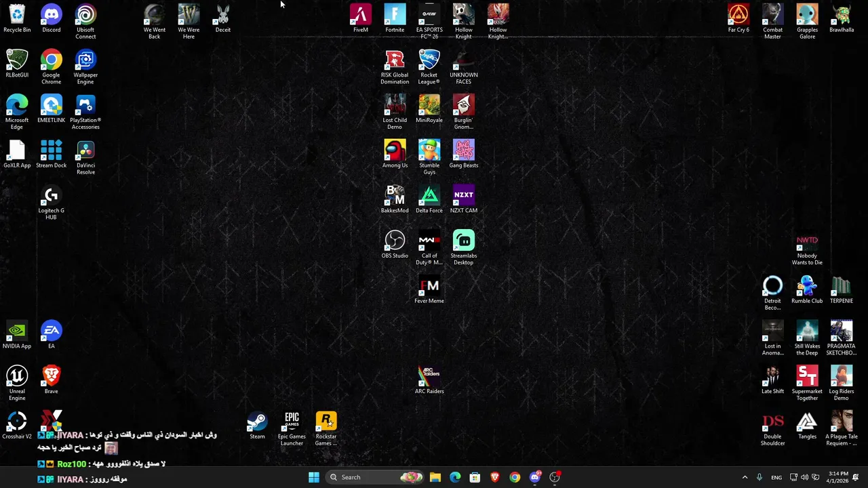Click the Unreal Engine icon
Image resolution: width=868 pixels, height=488 pixels.
(17, 384)
